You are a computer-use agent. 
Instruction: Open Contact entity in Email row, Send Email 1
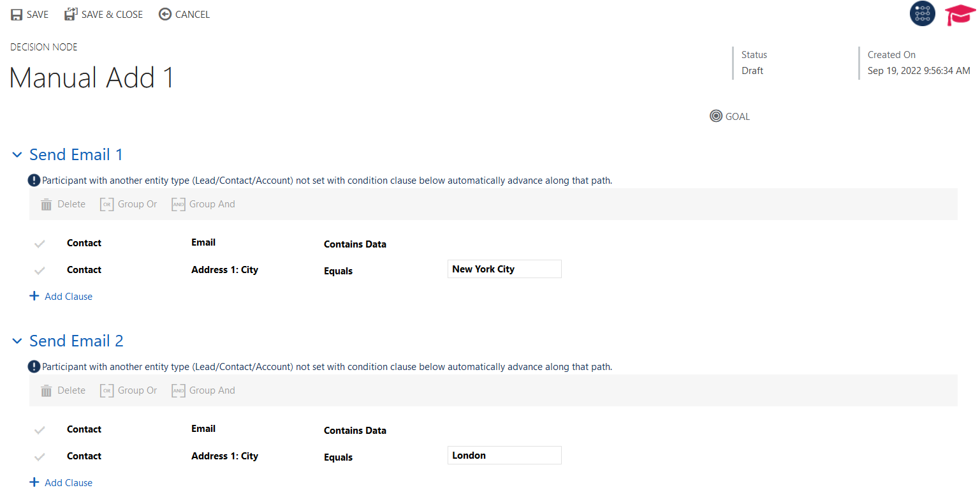(84, 243)
